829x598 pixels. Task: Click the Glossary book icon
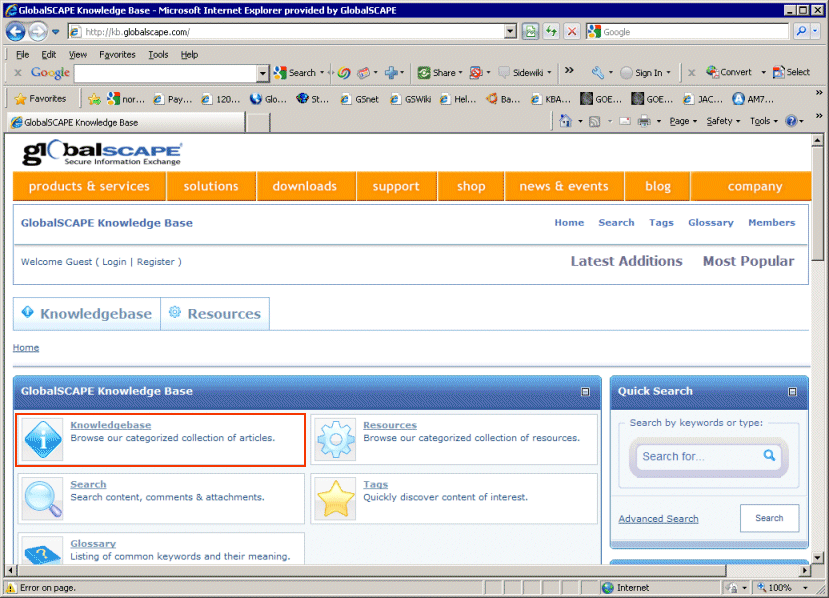pos(43,553)
